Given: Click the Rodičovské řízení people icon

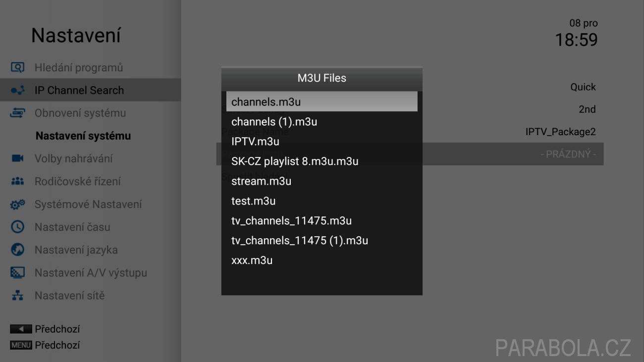Looking at the screenshot, I should pyautogui.click(x=17, y=181).
